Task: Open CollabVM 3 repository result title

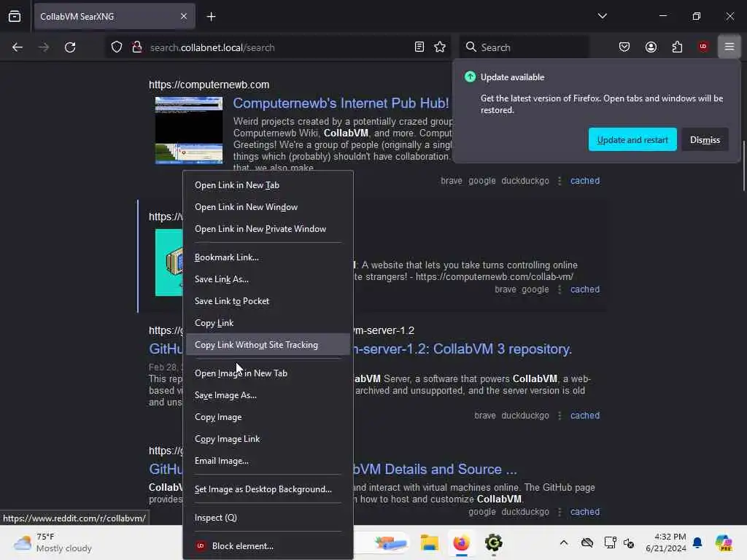Action: click(462, 349)
